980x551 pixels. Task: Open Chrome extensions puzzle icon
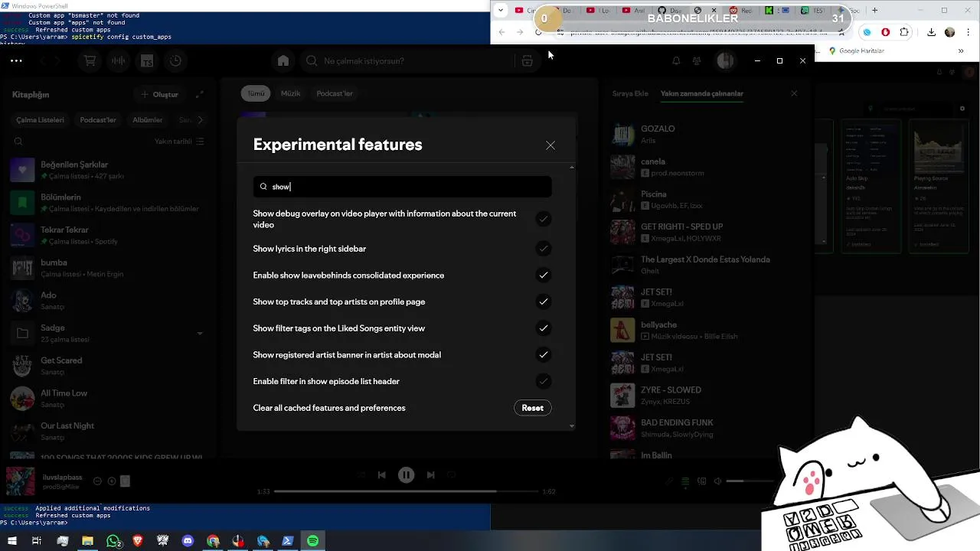[904, 32]
